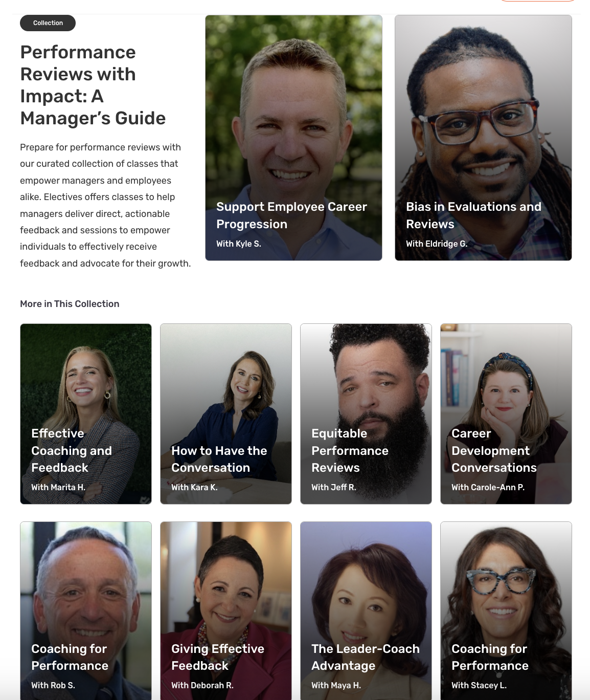The image size is (590, 700).
Task: Click the Support Employee Career Progression title
Action: [291, 215]
